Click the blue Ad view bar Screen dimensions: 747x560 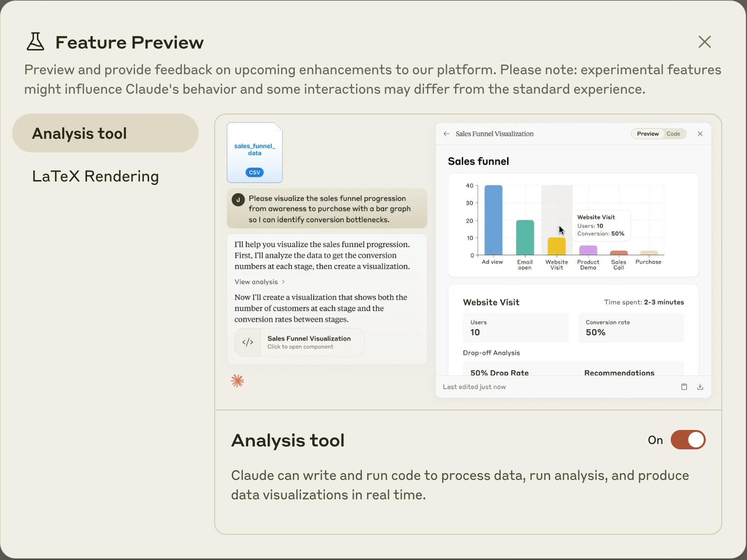tap(493, 220)
